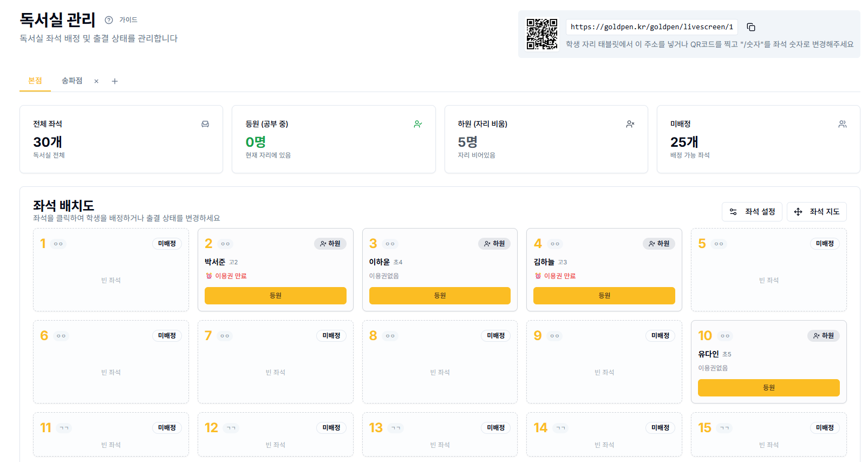Select the 본점 tab
The image size is (868, 462).
[35, 81]
